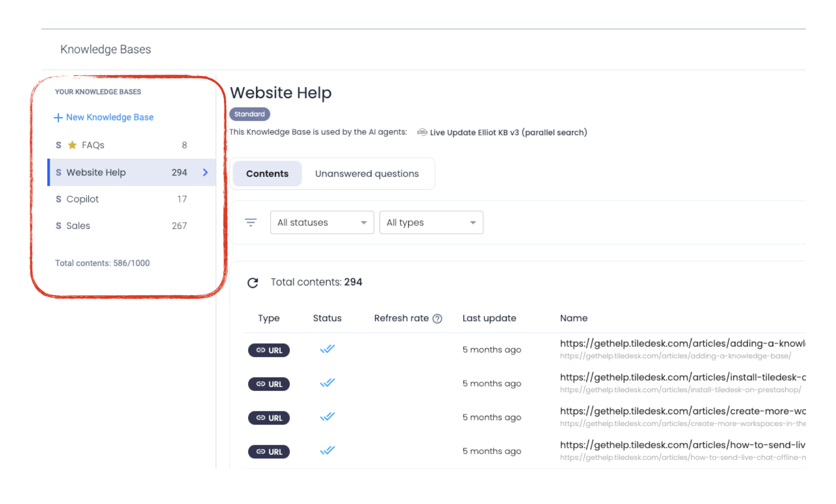Click the double-check status icon in third row
836x504 pixels.
click(x=327, y=417)
